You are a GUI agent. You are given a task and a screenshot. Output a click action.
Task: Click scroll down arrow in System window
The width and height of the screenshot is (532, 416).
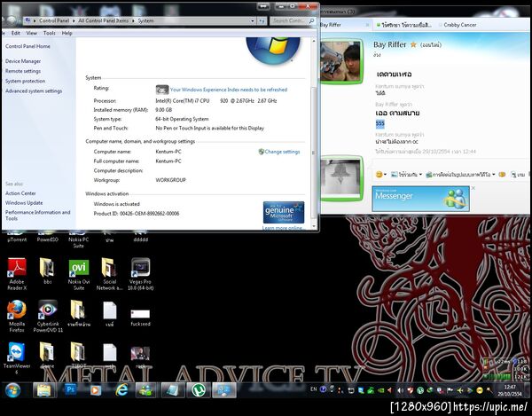click(x=314, y=226)
